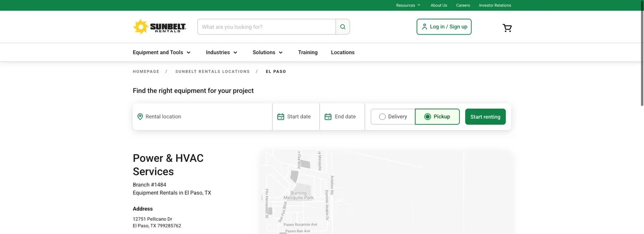Expand Equipment and Tools menu
This screenshot has height=234, width=644.
(x=162, y=52)
